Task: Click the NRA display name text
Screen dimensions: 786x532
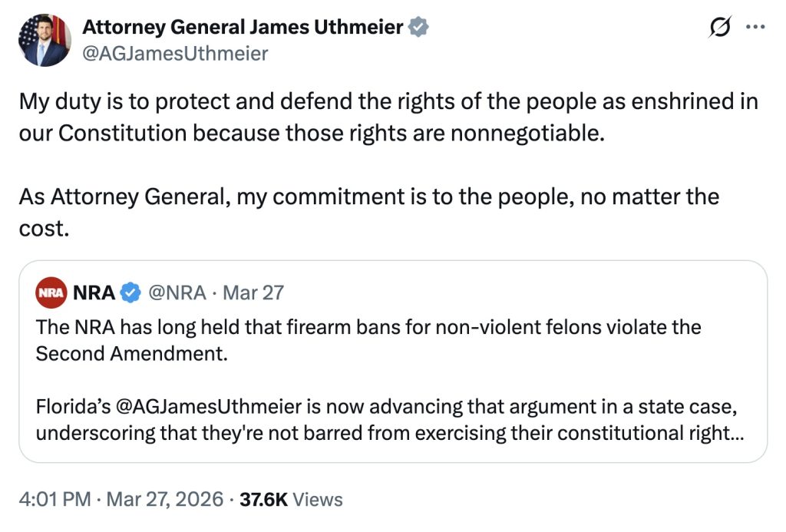Action: click(92, 291)
